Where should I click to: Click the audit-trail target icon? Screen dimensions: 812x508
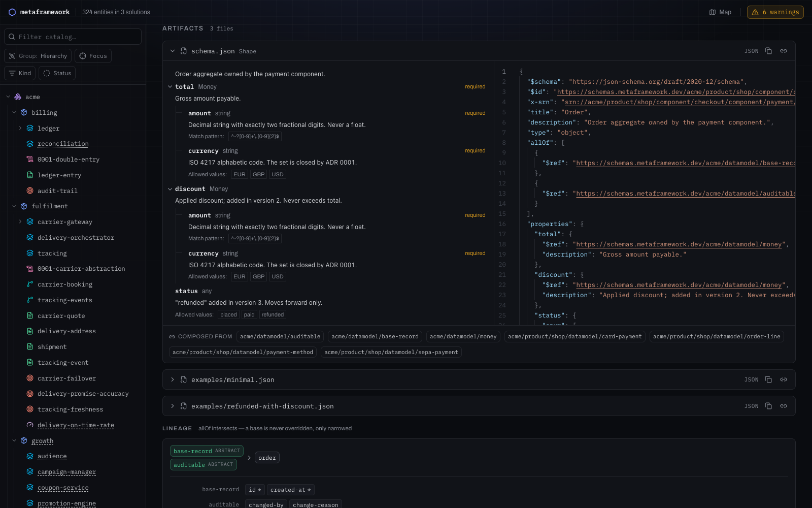[30, 191]
